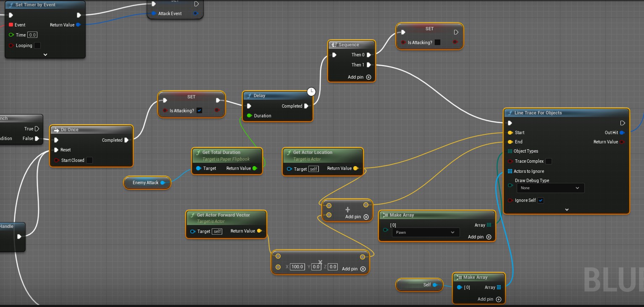The image size is (644, 307).
Task: Open Draw Debug Type dropdown
Action: click(x=550, y=188)
